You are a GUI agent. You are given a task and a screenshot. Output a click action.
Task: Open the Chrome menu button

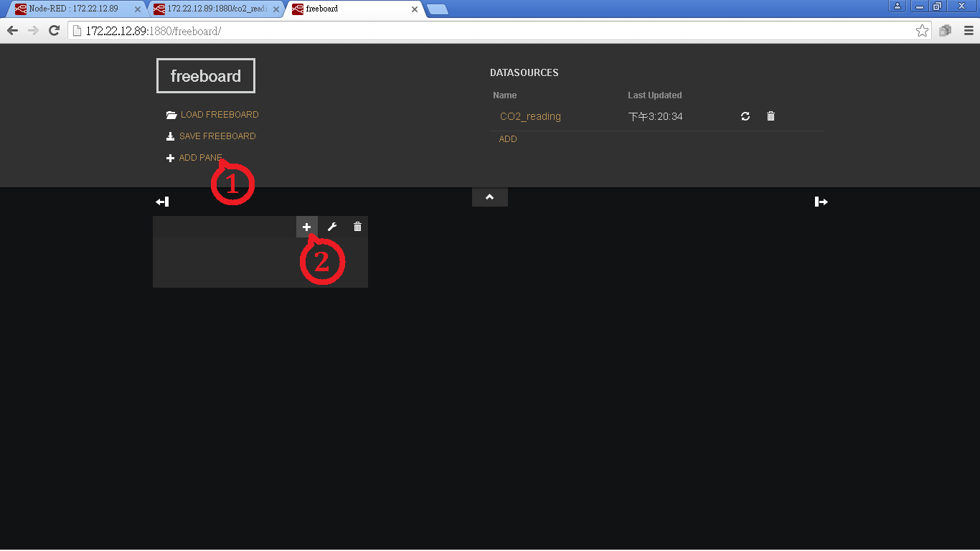pos(969,31)
